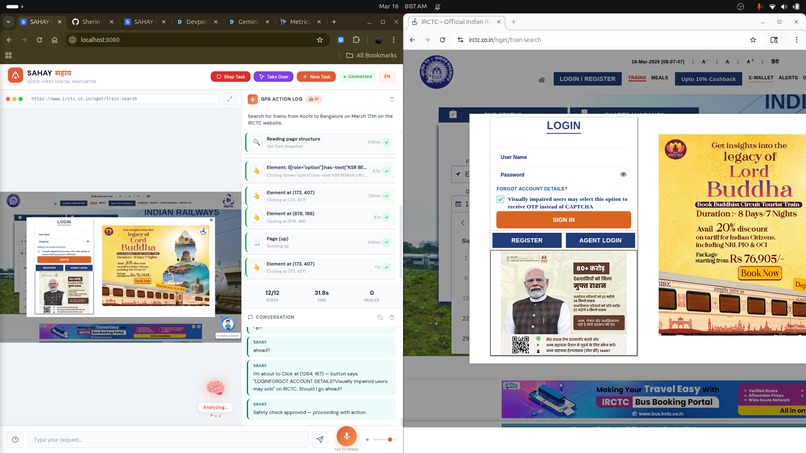Viewport: 806px width, 453px height.
Task: Open the tab search dropdown in left browser
Action: [8, 22]
